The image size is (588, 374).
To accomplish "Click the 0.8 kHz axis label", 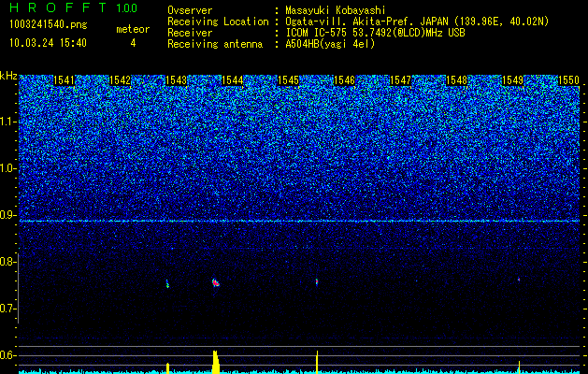I will [x=7, y=262].
